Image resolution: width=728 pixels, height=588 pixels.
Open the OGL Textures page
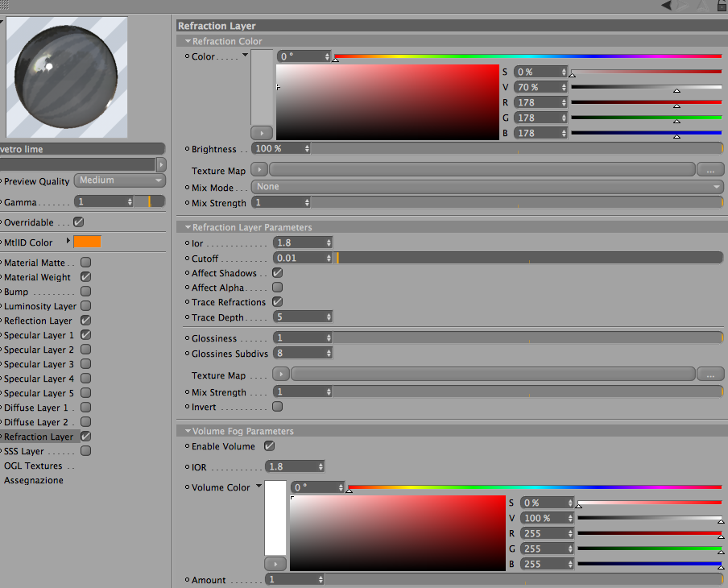[33, 466]
